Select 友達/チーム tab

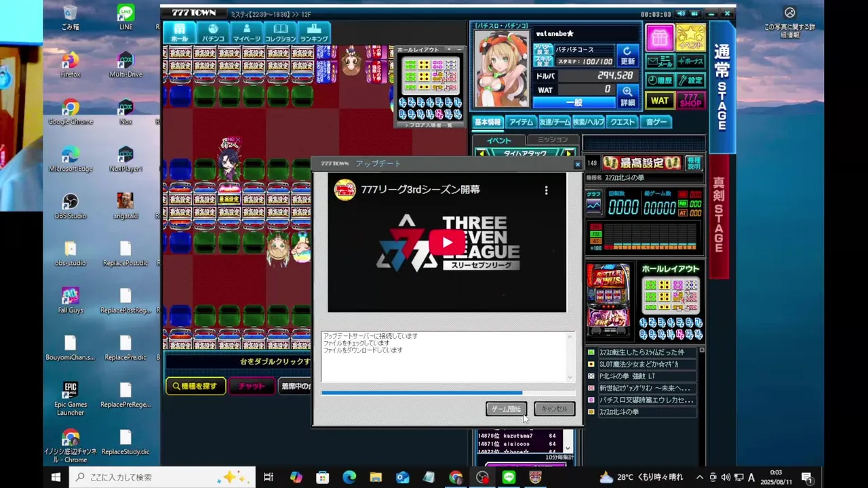(x=554, y=122)
